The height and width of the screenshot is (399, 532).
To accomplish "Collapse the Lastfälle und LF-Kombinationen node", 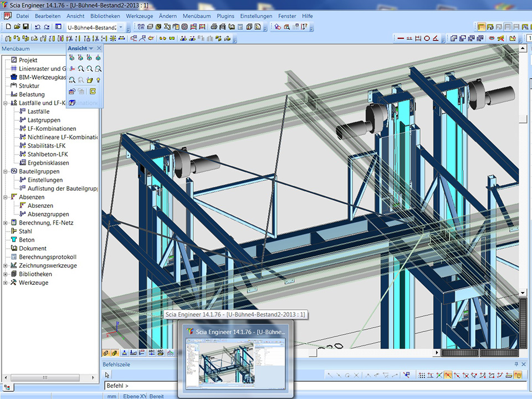I will (6, 103).
